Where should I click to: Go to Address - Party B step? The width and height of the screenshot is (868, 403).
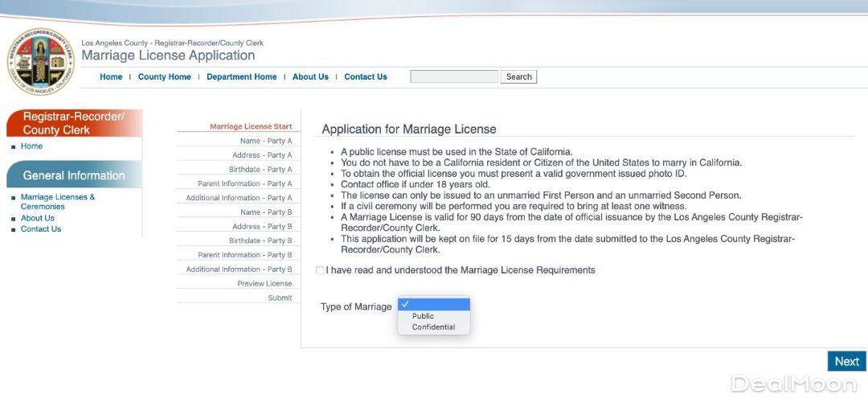point(262,227)
